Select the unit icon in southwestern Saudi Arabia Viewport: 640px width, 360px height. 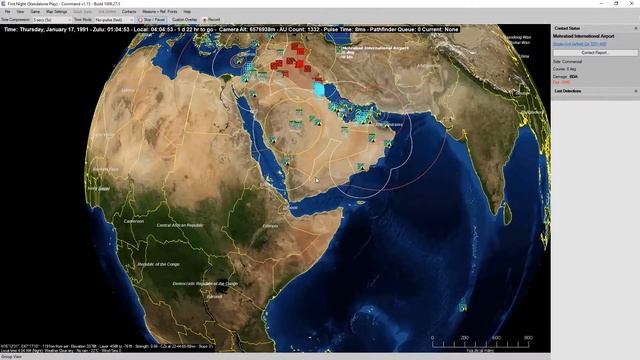tap(286, 161)
